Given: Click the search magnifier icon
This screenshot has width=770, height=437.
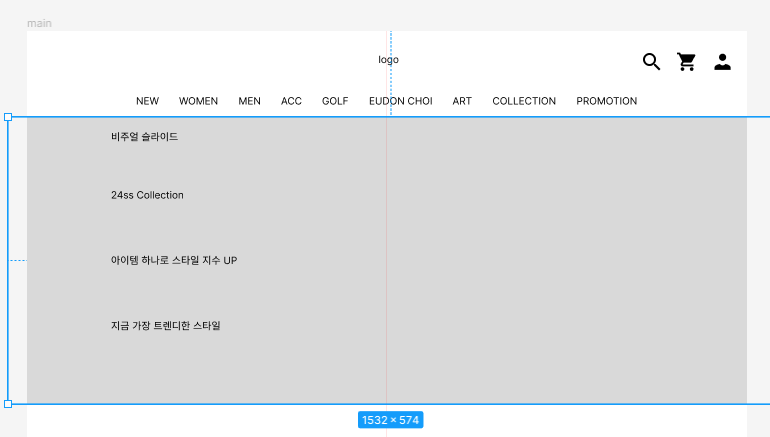Looking at the screenshot, I should (651, 62).
